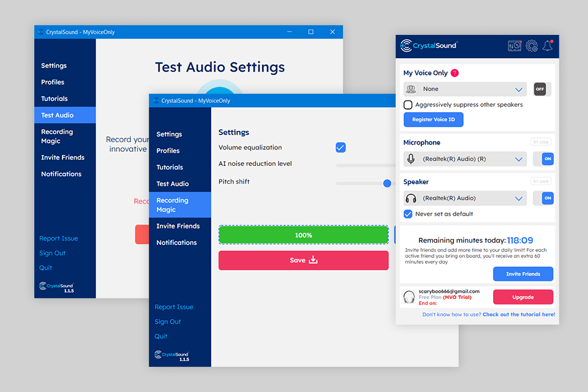Click the red Save button

(303, 260)
